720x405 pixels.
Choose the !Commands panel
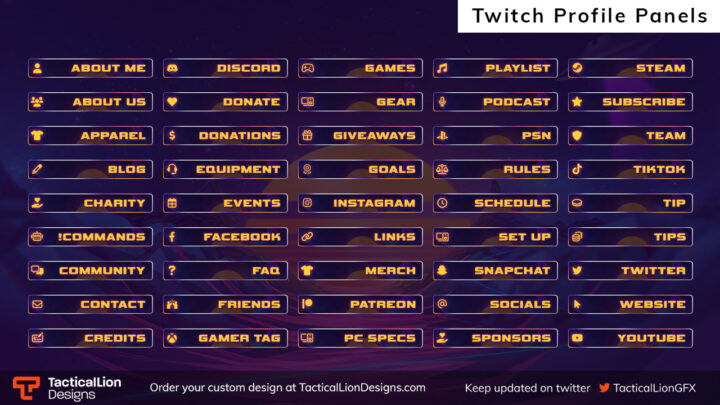coord(90,237)
